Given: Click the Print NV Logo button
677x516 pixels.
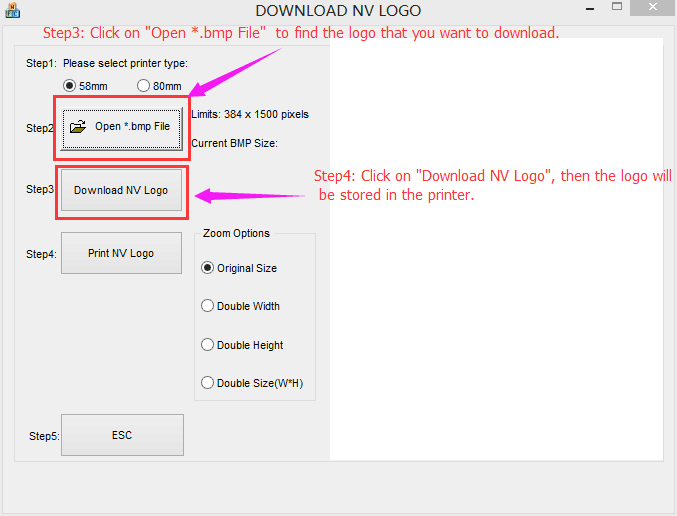Looking at the screenshot, I should click(x=121, y=253).
